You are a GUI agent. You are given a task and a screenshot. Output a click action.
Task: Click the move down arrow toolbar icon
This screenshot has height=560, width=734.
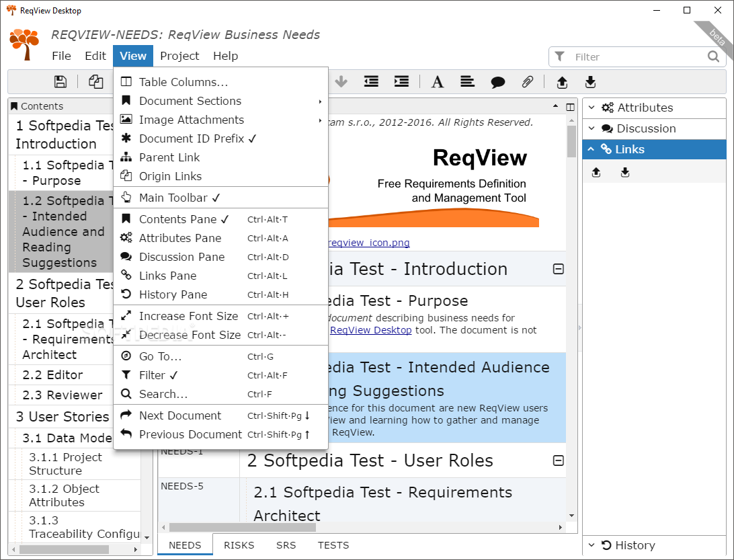coord(341,82)
